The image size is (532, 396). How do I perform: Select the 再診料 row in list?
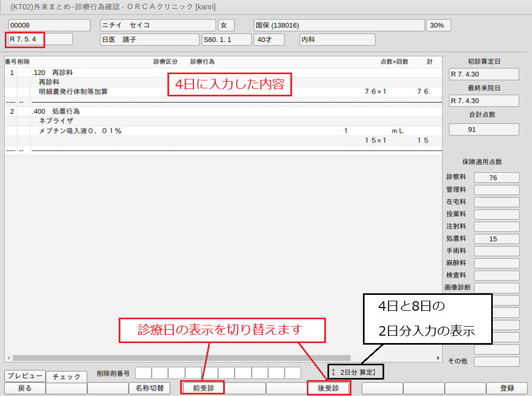(49, 82)
